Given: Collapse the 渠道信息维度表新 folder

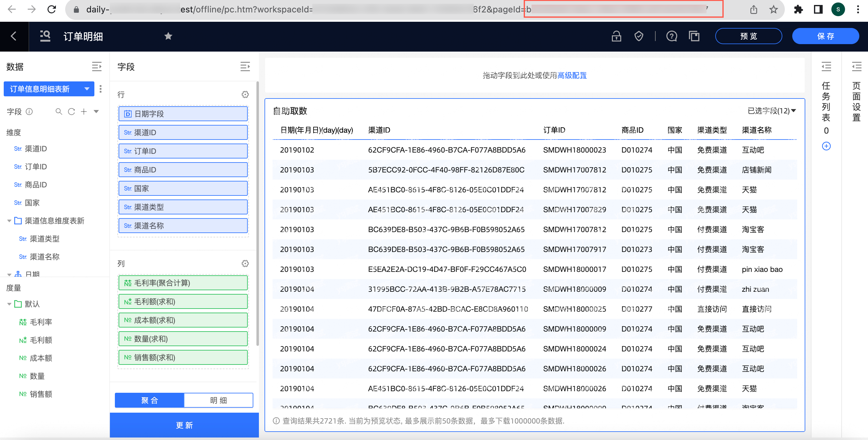Looking at the screenshot, I should click(9, 221).
